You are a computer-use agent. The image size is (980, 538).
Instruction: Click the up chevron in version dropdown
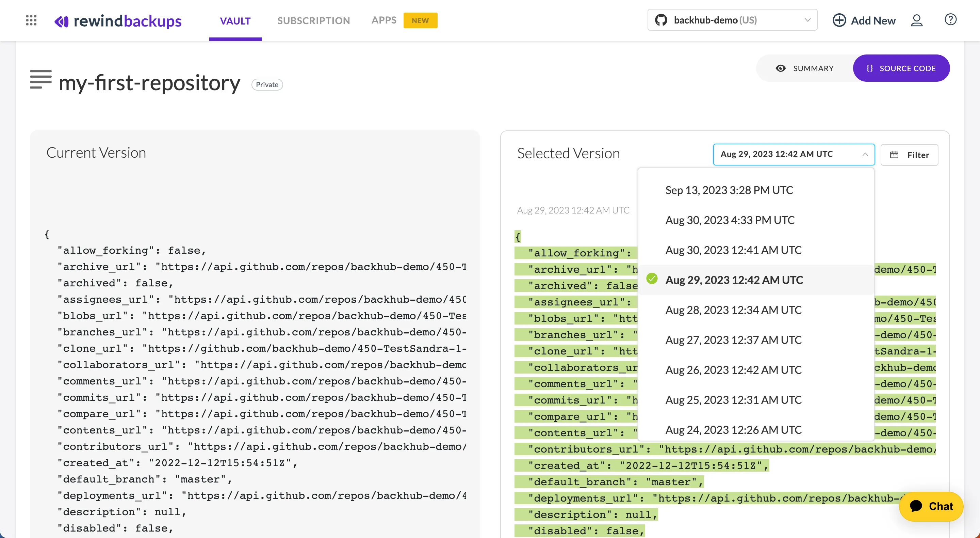(865, 155)
